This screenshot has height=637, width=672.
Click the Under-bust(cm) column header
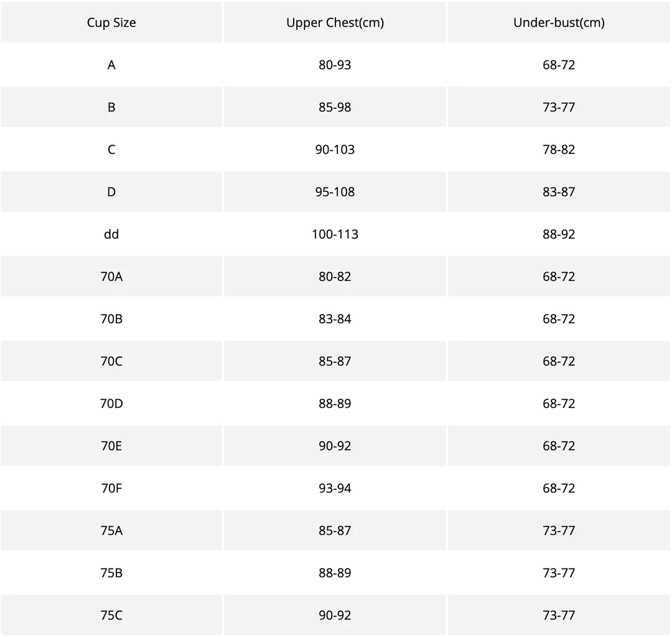559,22
